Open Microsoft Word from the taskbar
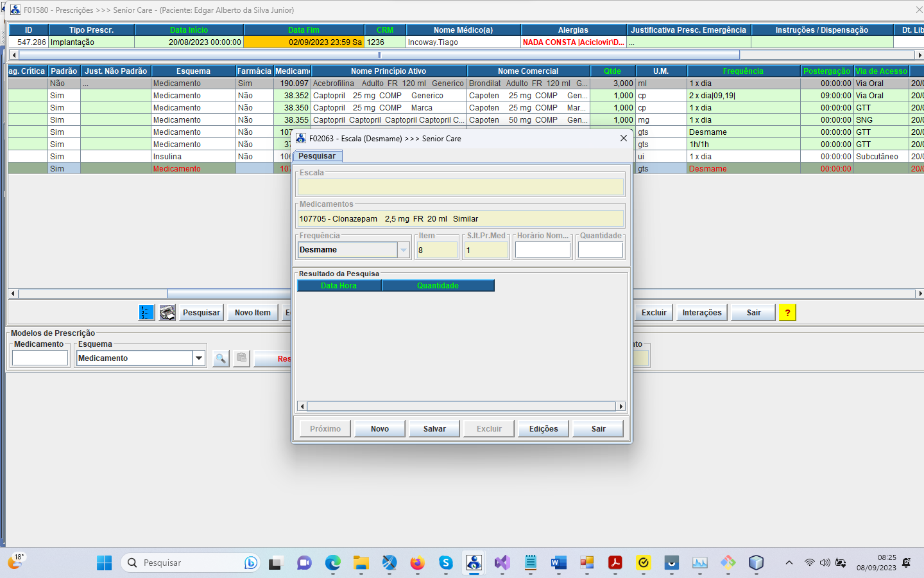Screen dimensions: 924x578 click(x=558, y=563)
